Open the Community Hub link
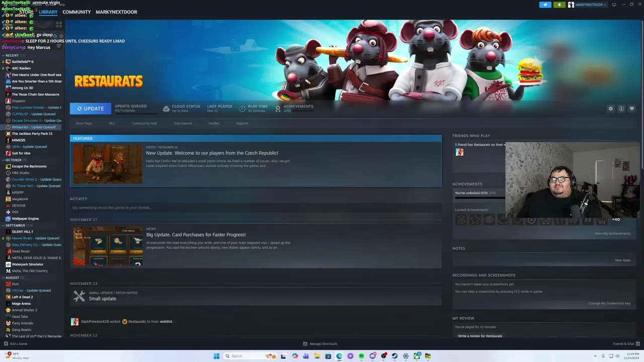Image resolution: width=644 pixels, height=362 pixels. click(144, 123)
